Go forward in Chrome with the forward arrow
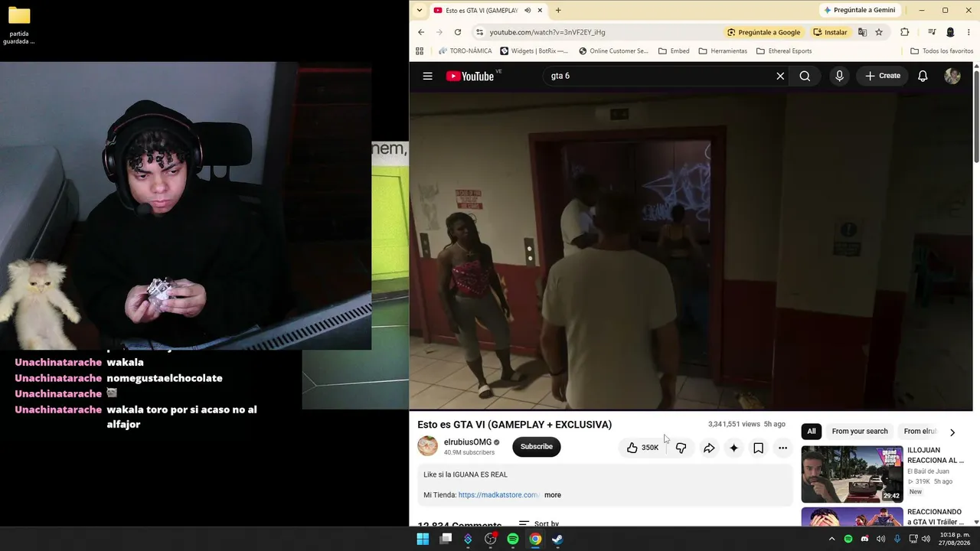 [x=439, y=32]
